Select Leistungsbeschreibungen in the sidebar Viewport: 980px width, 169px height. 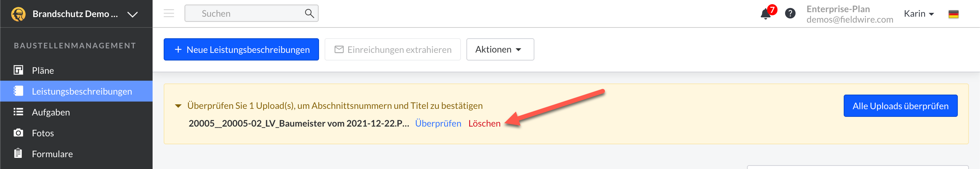[x=82, y=91]
